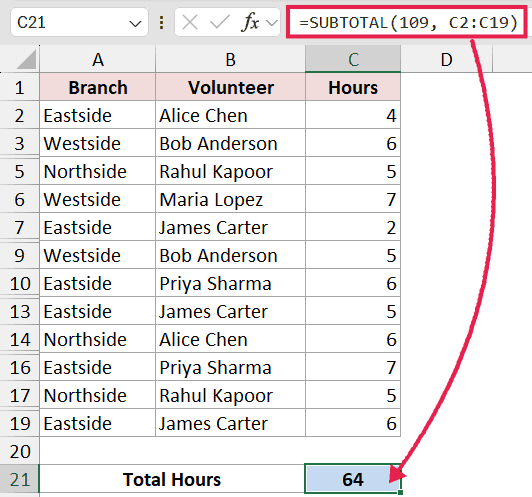This screenshot has width=532, height=497.
Task: Select empty cell D1 beside Hours header
Action: pyautogui.click(x=446, y=88)
